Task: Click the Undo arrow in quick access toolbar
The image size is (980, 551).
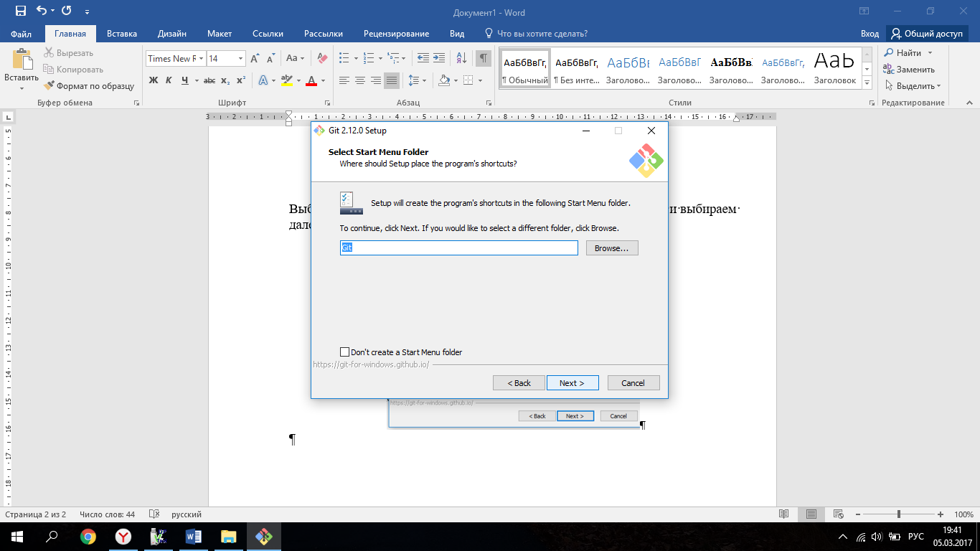Action: (41, 11)
